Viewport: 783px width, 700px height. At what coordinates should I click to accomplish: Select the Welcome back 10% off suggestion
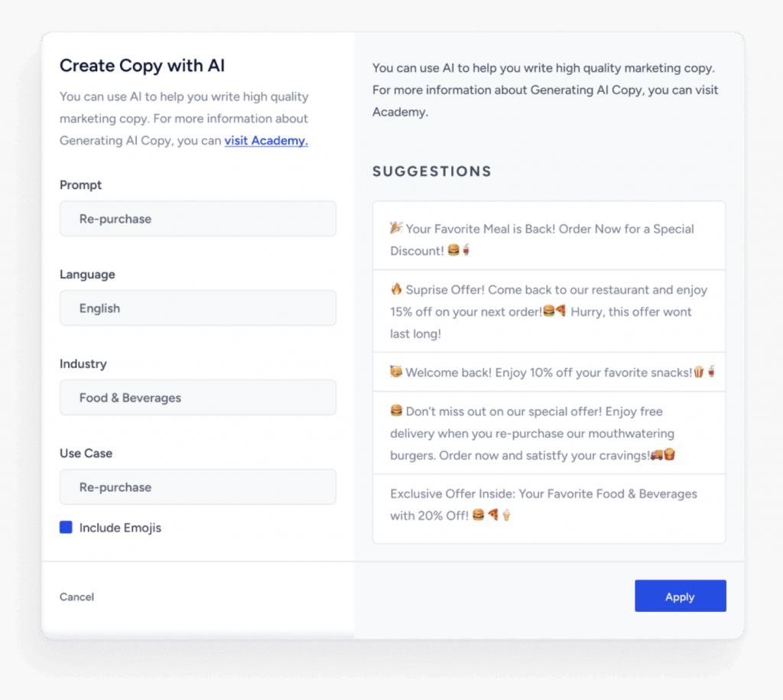tap(548, 373)
